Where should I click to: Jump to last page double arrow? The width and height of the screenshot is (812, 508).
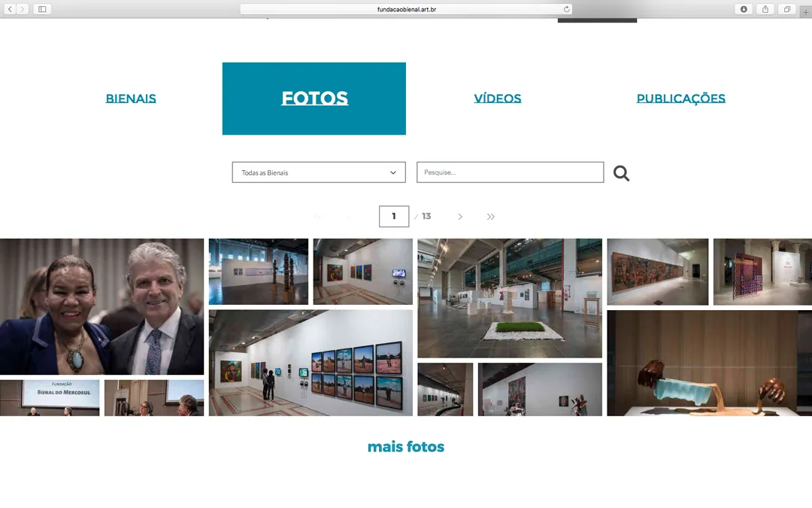490,217
